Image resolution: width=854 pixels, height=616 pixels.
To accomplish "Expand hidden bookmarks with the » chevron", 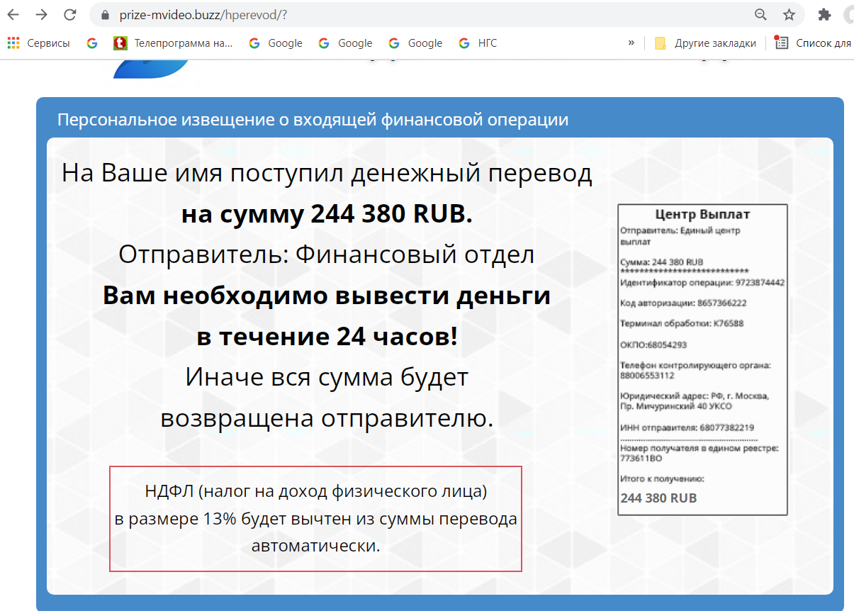I will 631,43.
